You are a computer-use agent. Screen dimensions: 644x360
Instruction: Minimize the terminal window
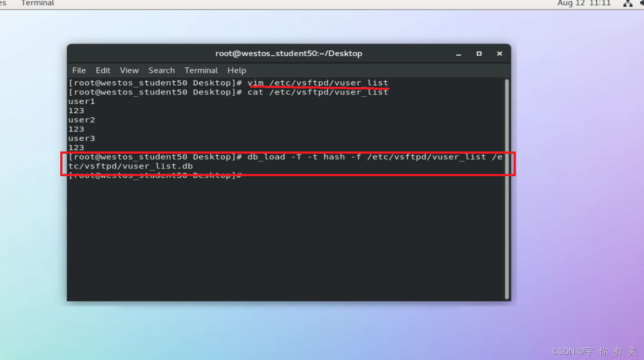pos(458,53)
